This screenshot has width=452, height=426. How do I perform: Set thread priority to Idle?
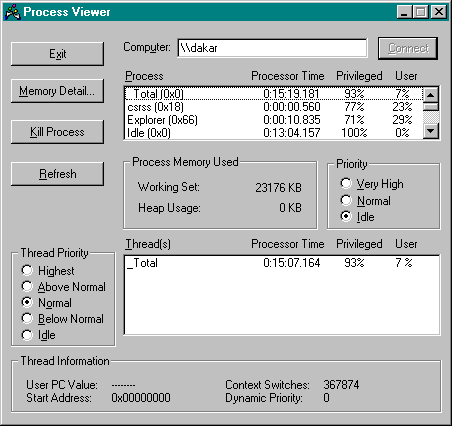point(27,335)
